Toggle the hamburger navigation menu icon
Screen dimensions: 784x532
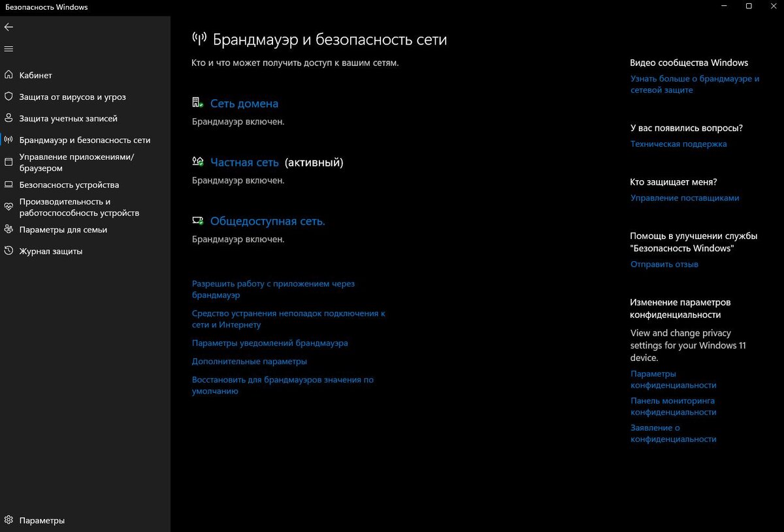(x=8, y=49)
